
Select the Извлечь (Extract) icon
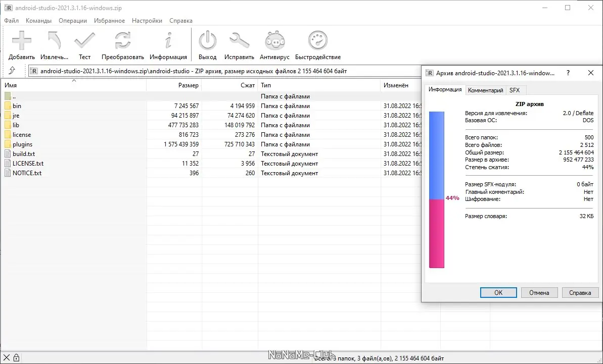point(53,40)
